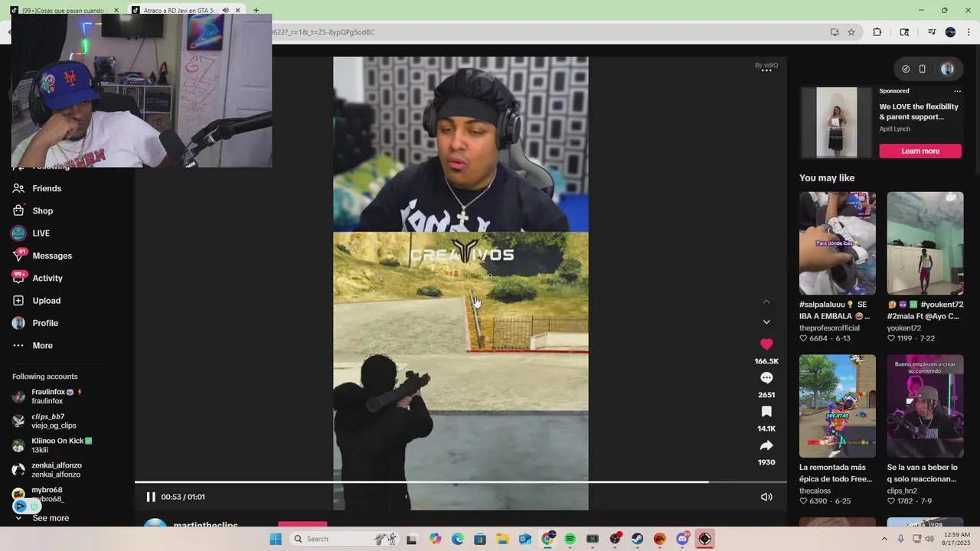Open Copilot from the taskbar
This screenshot has height=551, width=980.
(x=436, y=539)
